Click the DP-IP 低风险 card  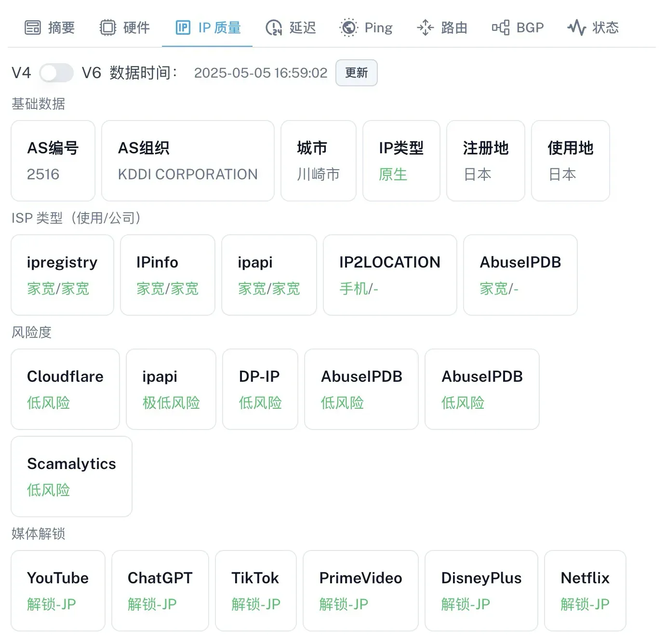(260, 389)
